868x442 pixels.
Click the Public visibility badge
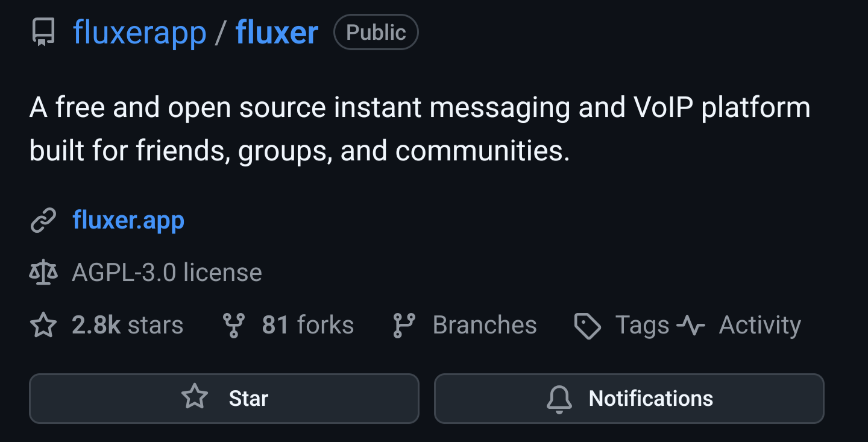[376, 33]
